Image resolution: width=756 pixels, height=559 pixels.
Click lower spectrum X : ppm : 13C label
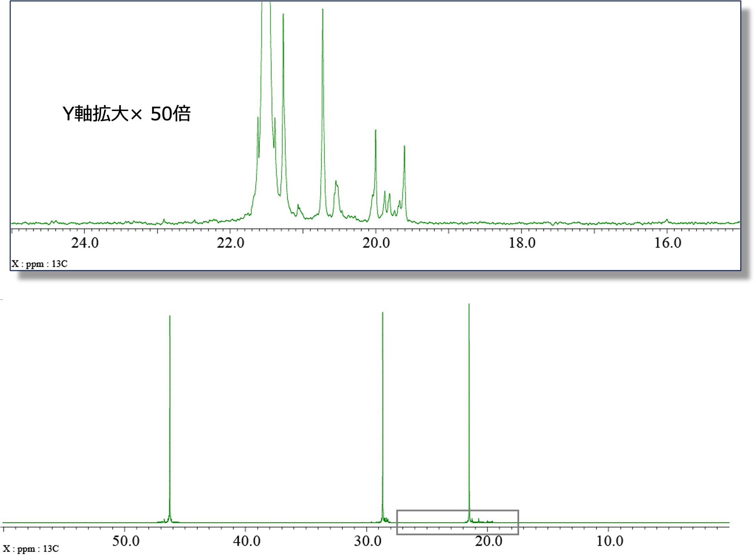[31, 548]
